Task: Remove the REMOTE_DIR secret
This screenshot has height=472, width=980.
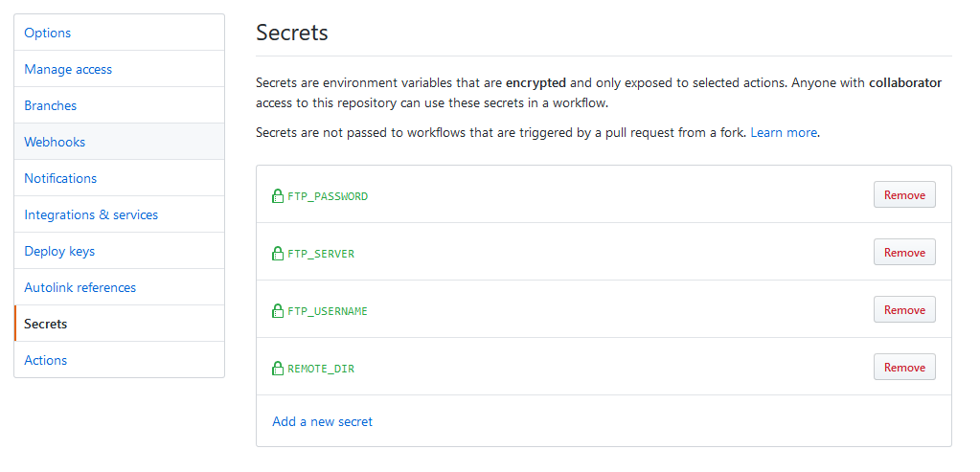Action: (904, 367)
